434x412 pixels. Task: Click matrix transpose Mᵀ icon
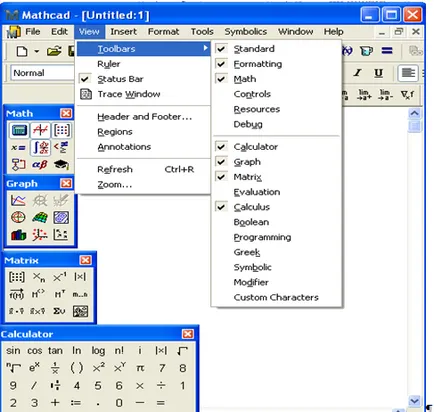pos(60,294)
